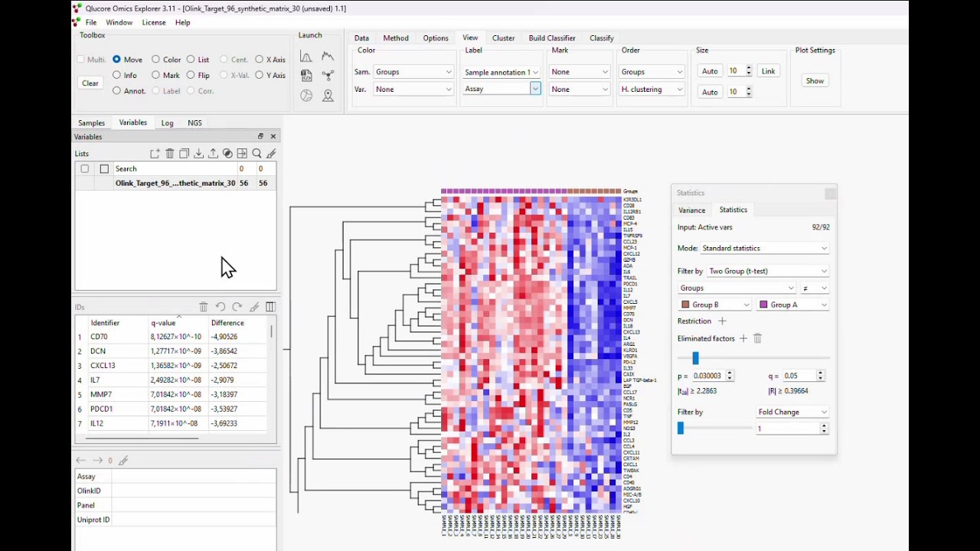Open Order H. clustering dropdown

tap(652, 90)
